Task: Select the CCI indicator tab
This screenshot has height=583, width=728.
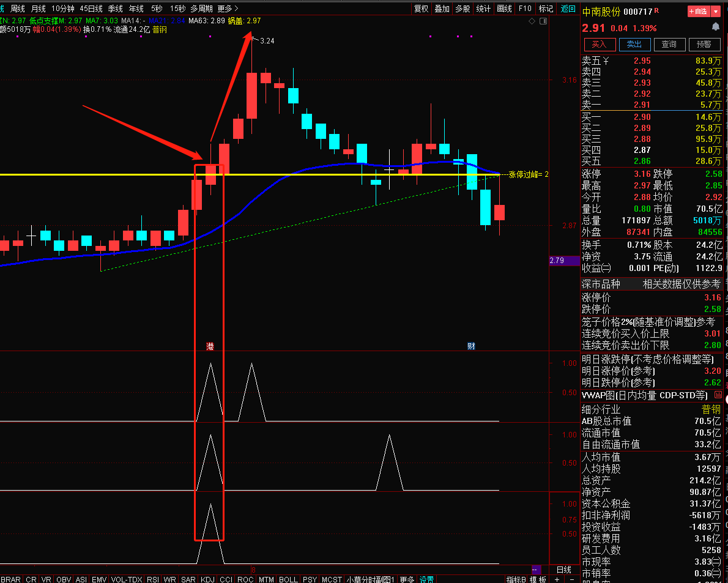Action: pyautogui.click(x=226, y=579)
